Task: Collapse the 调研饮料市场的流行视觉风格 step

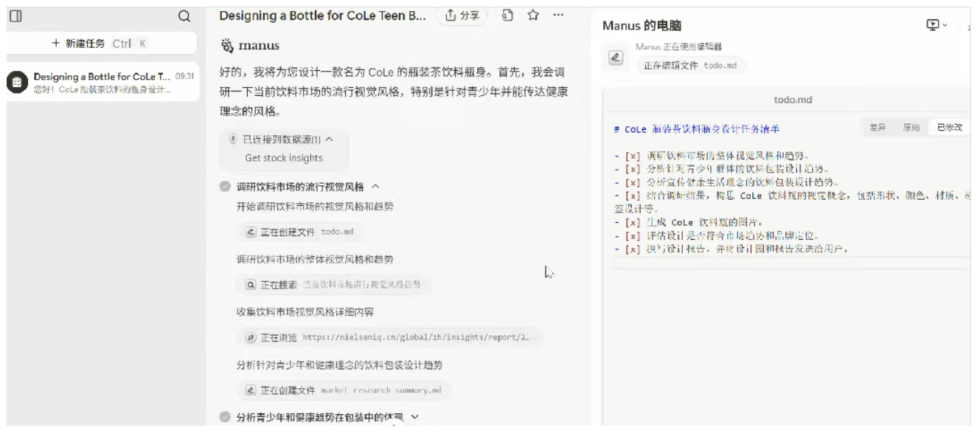Action: coord(375,187)
